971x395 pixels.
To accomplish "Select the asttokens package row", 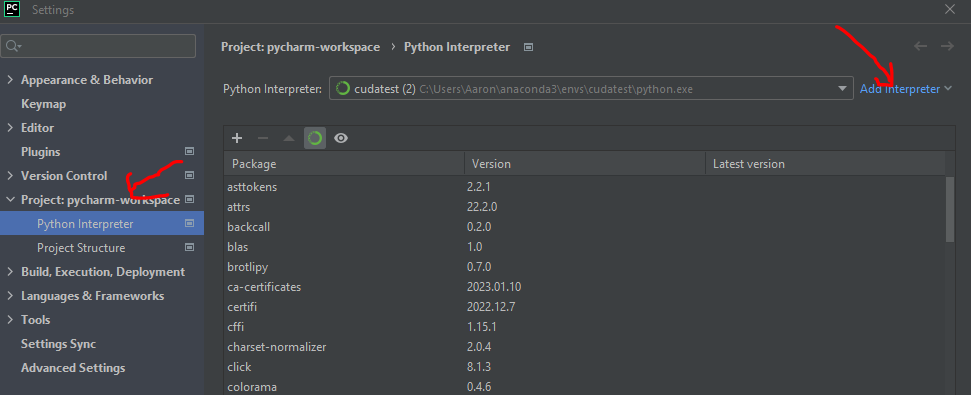I will pos(585,186).
